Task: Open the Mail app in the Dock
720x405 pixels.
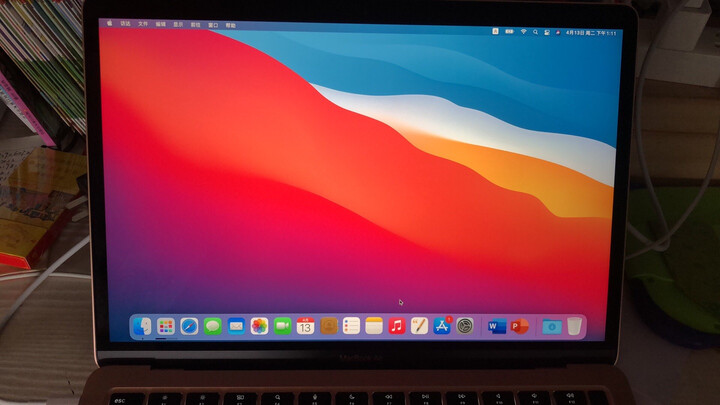Action: pos(236,326)
